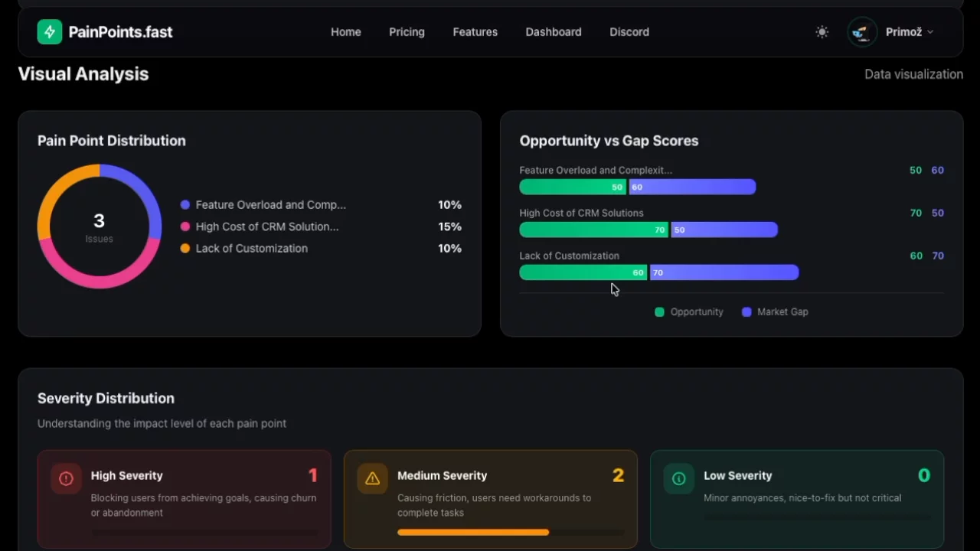Open the Discord link in navigation
The height and width of the screenshot is (551, 980).
point(629,32)
